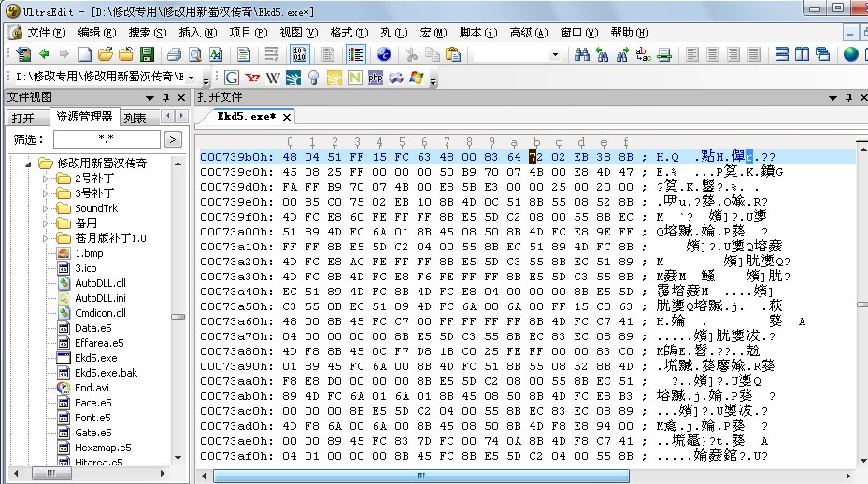This screenshot has width=868, height=484.
Task: Switch to the 列表 tab
Action: 135,118
